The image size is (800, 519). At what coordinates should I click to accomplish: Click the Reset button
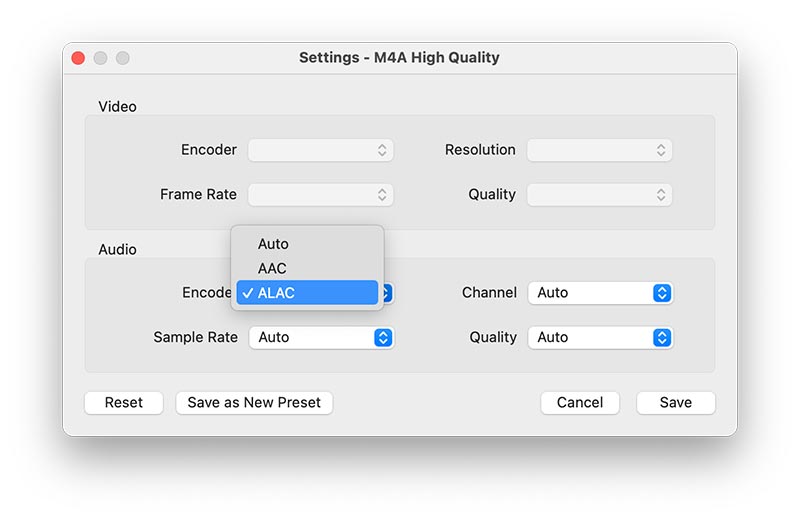pos(124,403)
